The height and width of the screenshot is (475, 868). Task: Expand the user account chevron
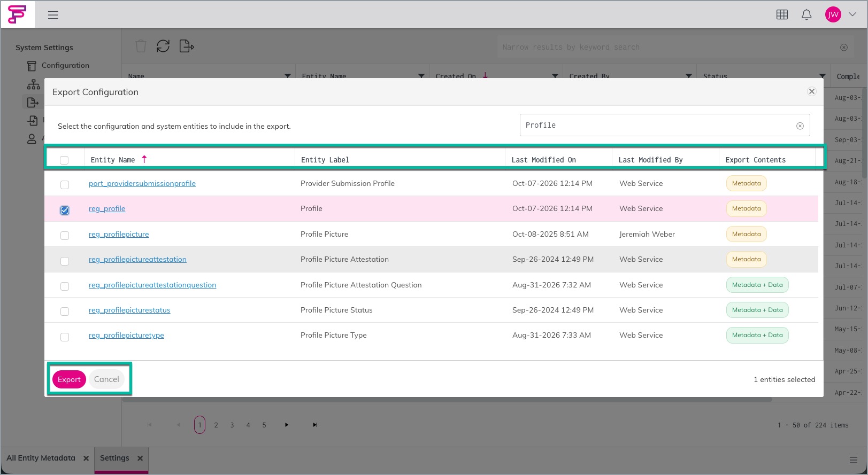[852, 14]
